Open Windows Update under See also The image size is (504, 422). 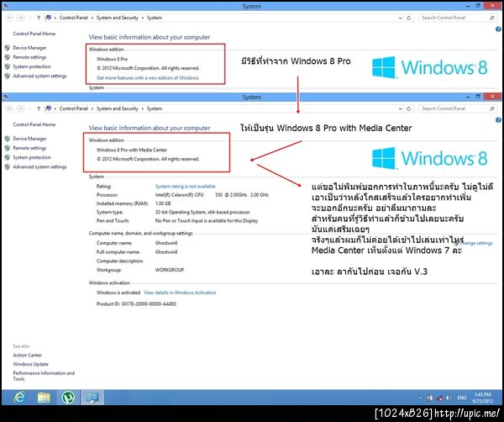pos(30,364)
